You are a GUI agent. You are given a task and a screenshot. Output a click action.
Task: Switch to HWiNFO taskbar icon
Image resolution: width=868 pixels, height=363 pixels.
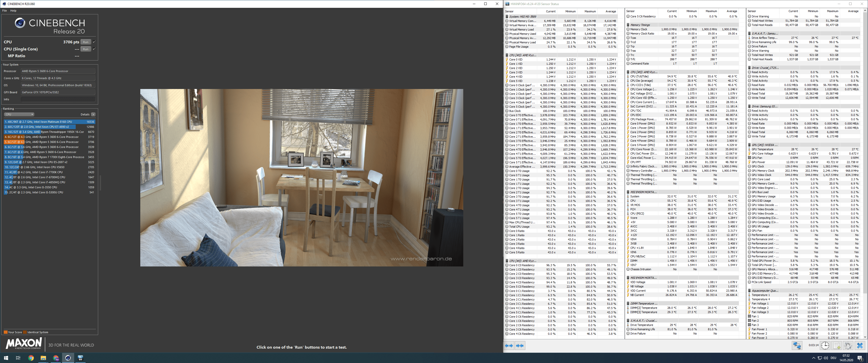[80, 358]
